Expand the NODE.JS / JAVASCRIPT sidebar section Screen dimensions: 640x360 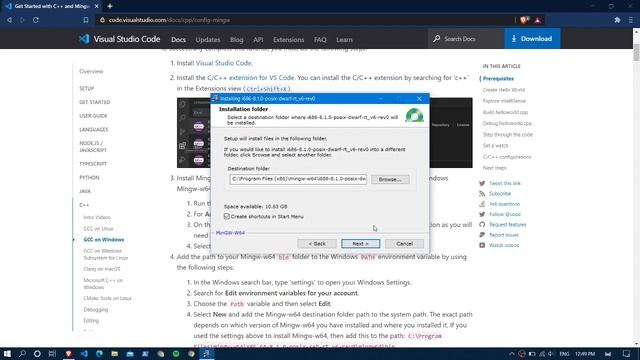tap(93, 147)
